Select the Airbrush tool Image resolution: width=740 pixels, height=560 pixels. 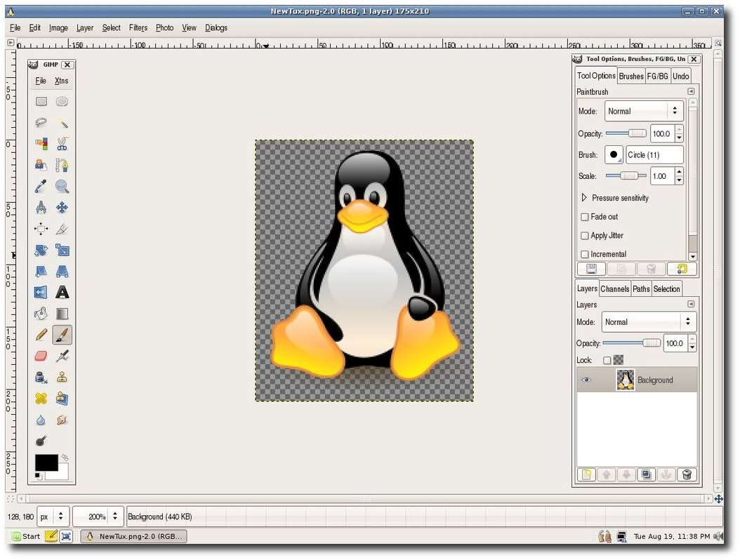tap(62, 356)
